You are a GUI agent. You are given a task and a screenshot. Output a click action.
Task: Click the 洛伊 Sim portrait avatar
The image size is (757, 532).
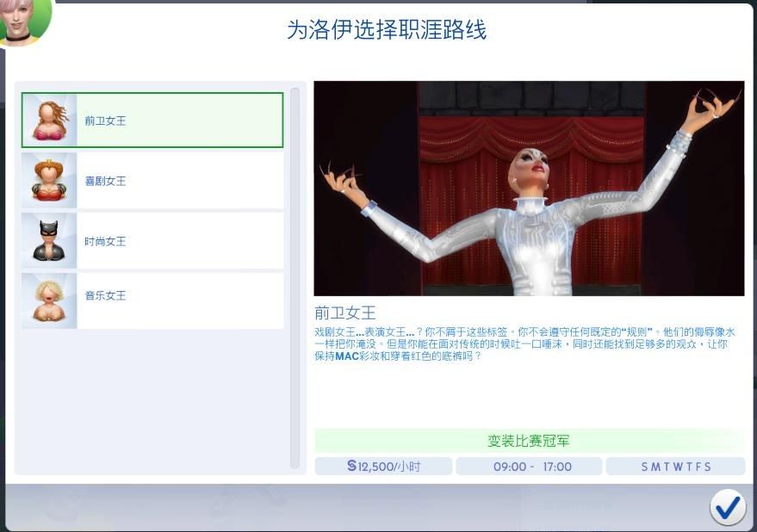click(x=23, y=22)
